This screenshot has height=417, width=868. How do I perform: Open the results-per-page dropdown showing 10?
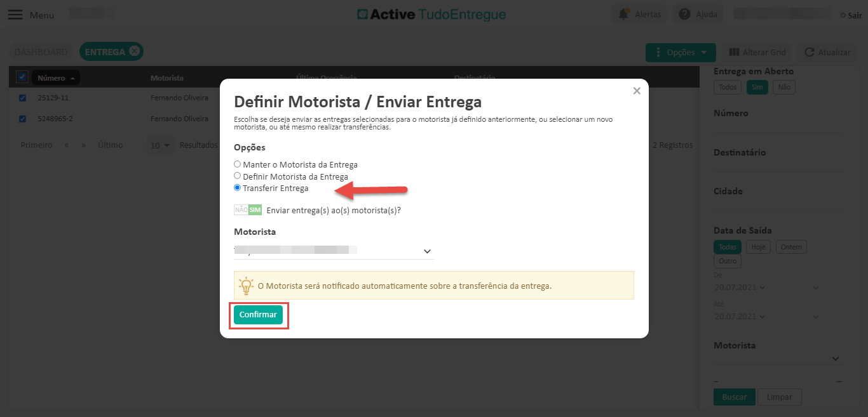coord(160,145)
